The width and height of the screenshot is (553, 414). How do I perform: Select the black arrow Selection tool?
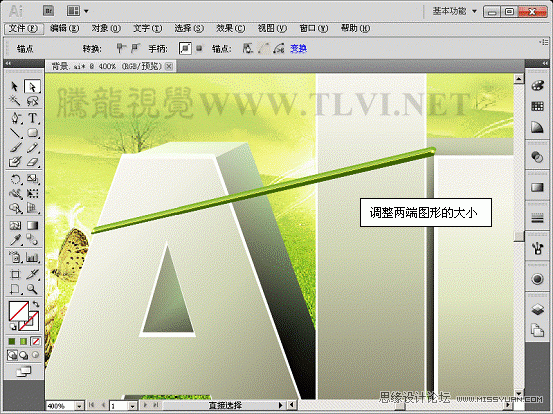pos(14,86)
